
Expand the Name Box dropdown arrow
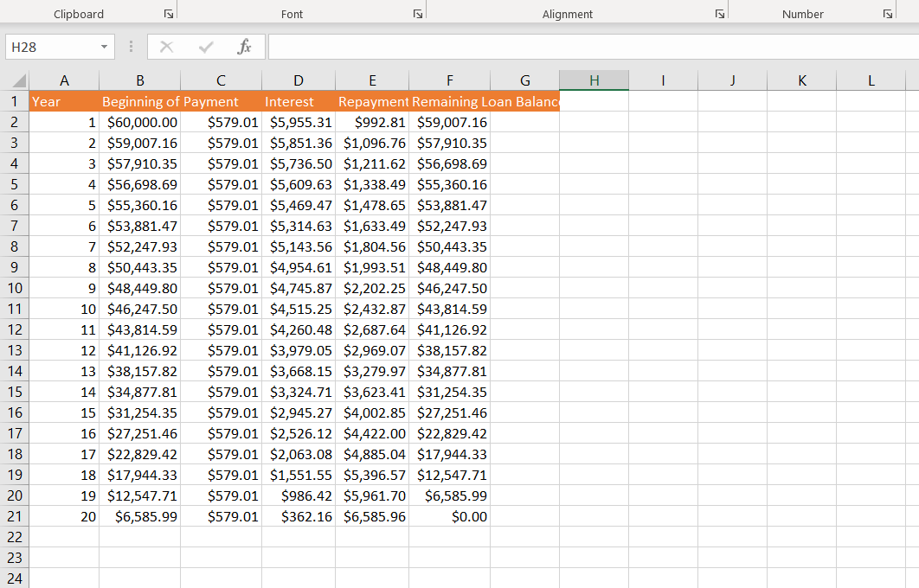point(104,47)
